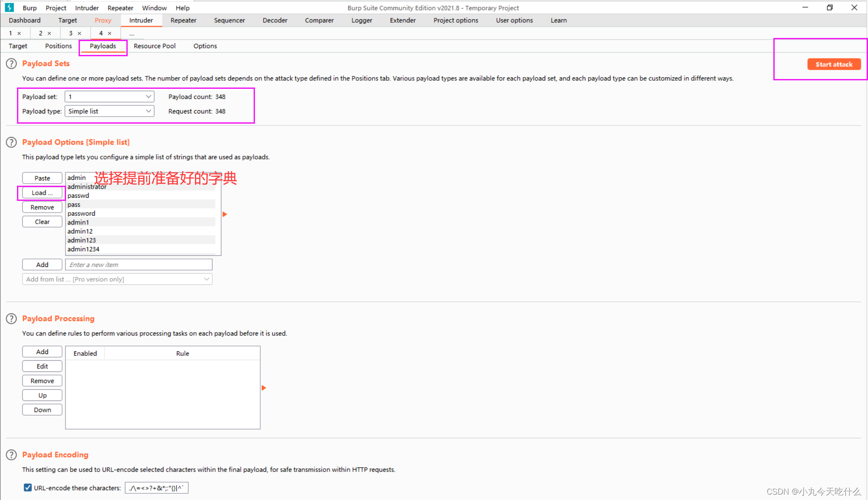Open help for Payload Processing section

point(11,319)
